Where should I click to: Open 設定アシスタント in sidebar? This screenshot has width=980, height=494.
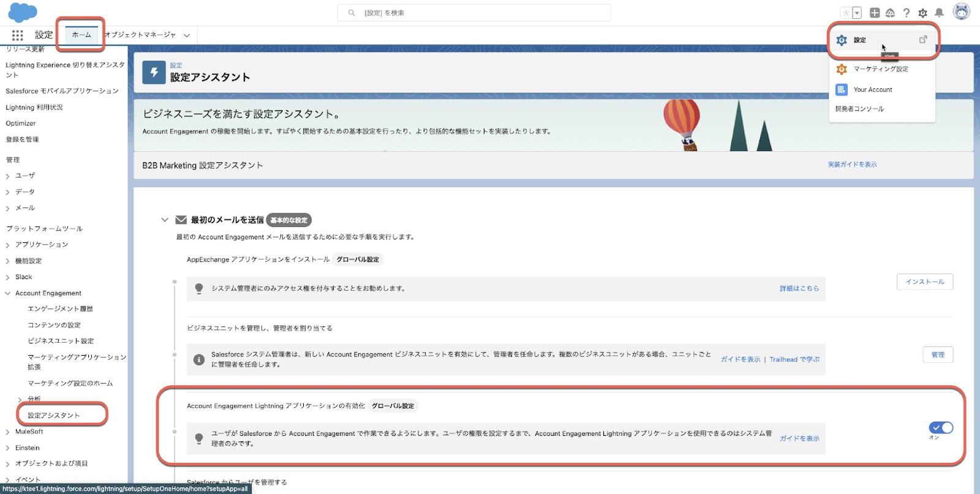[54, 415]
